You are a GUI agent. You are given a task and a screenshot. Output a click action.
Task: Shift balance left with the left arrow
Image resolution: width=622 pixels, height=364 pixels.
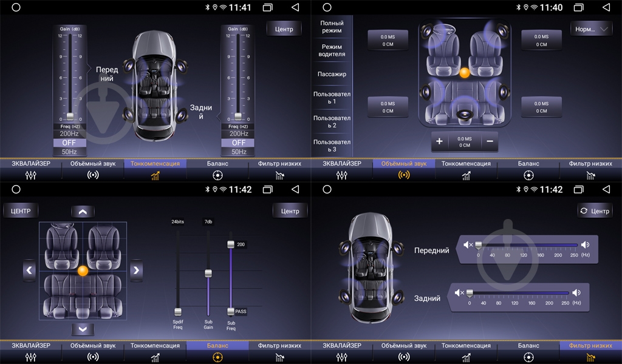click(29, 271)
